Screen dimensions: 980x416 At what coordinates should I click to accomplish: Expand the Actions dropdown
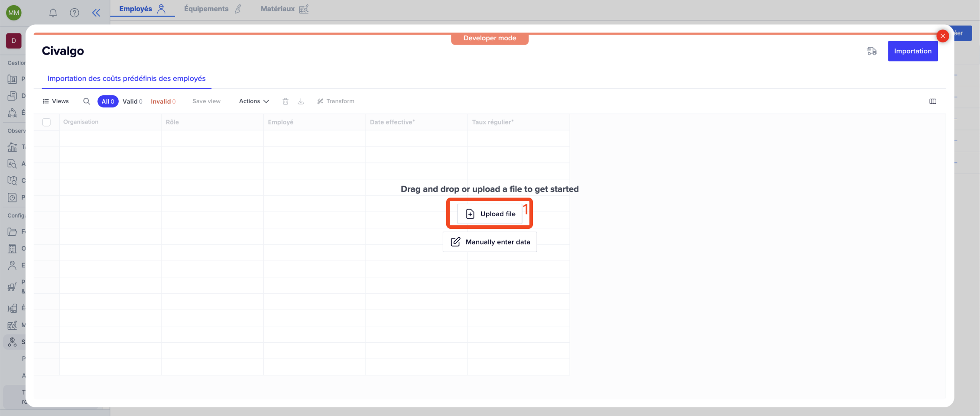pyautogui.click(x=254, y=101)
